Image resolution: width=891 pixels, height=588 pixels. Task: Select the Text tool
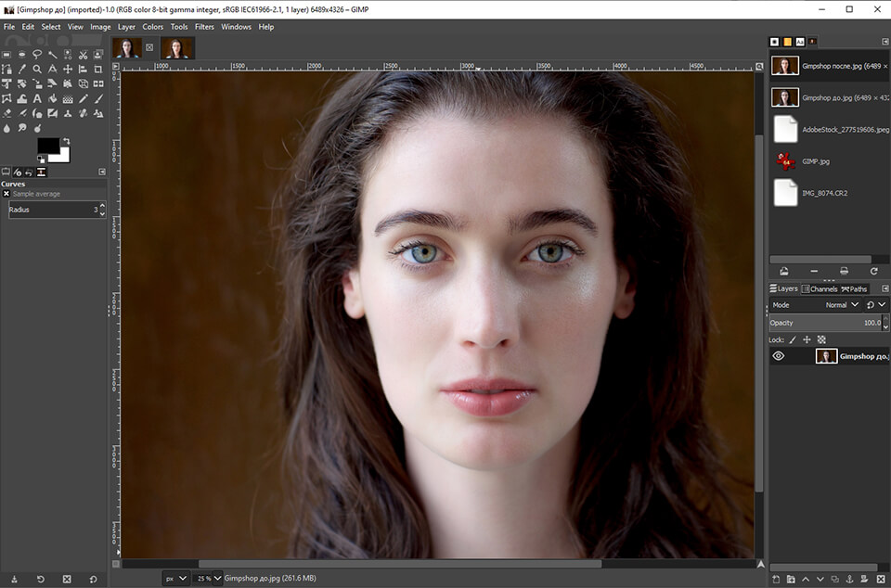37,98
